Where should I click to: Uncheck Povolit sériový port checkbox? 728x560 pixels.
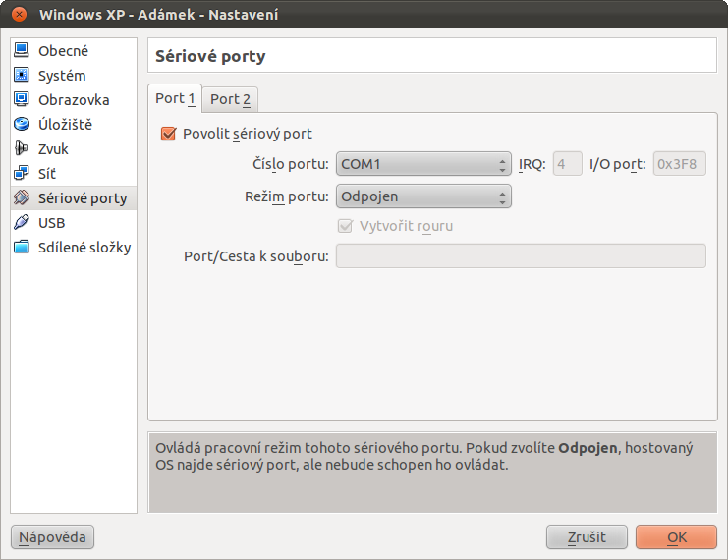168,134
